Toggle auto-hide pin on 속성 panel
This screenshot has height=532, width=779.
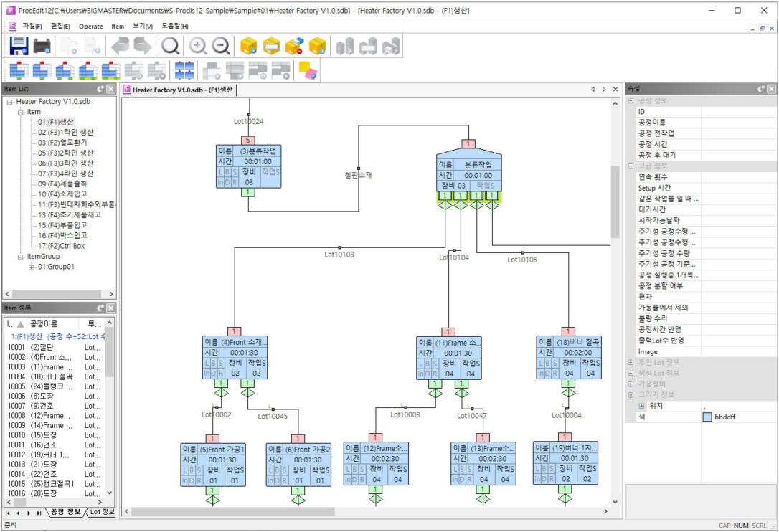coord(760,89)
